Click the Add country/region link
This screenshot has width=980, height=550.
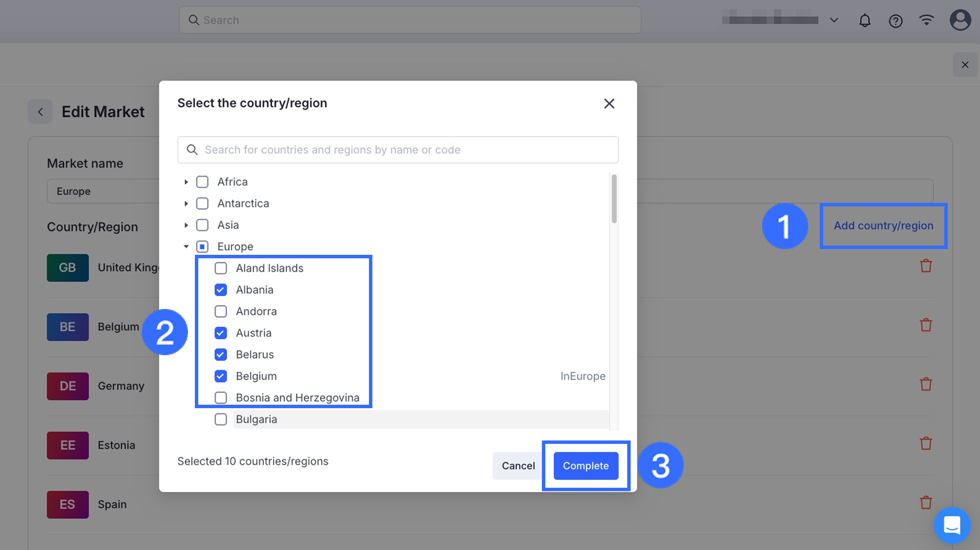pyautogui.click(x=883, y=226)
